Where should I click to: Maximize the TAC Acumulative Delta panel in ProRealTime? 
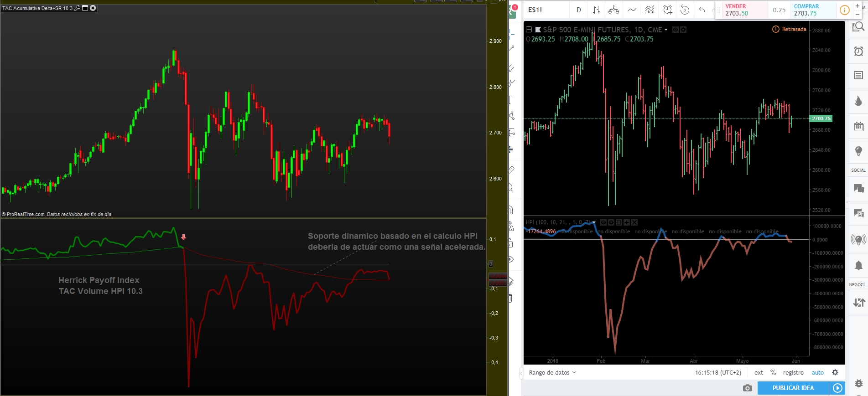pos(85,8)
